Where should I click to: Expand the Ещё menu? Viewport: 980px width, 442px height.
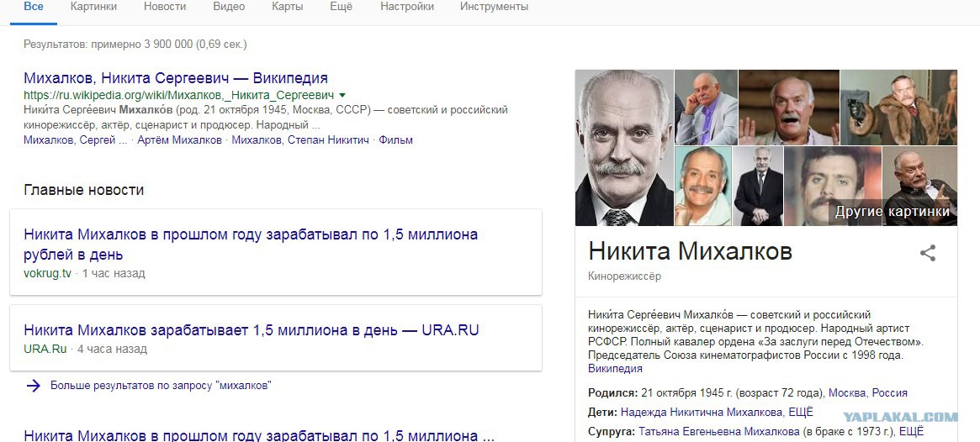[342, 7]
